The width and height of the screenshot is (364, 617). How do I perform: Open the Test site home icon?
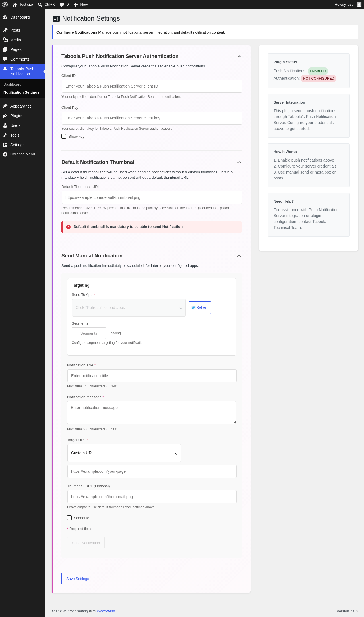[x=15, y=5]
